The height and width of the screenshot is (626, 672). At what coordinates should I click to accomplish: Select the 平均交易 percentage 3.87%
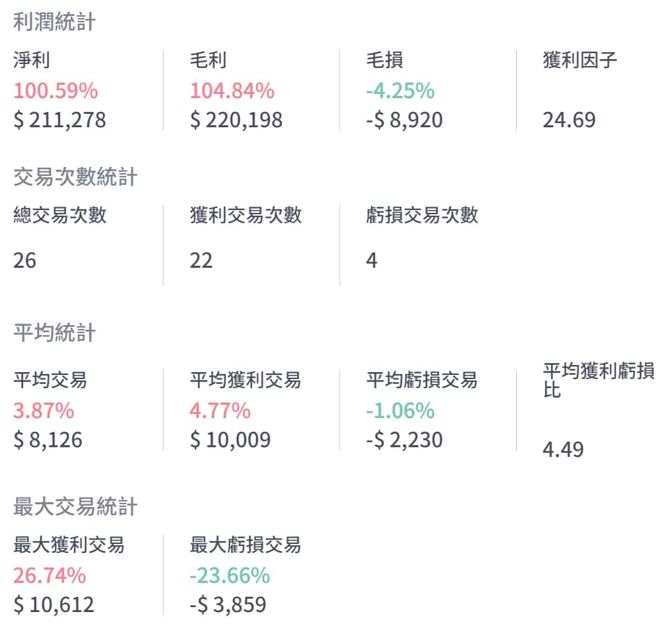pos(44,410)
